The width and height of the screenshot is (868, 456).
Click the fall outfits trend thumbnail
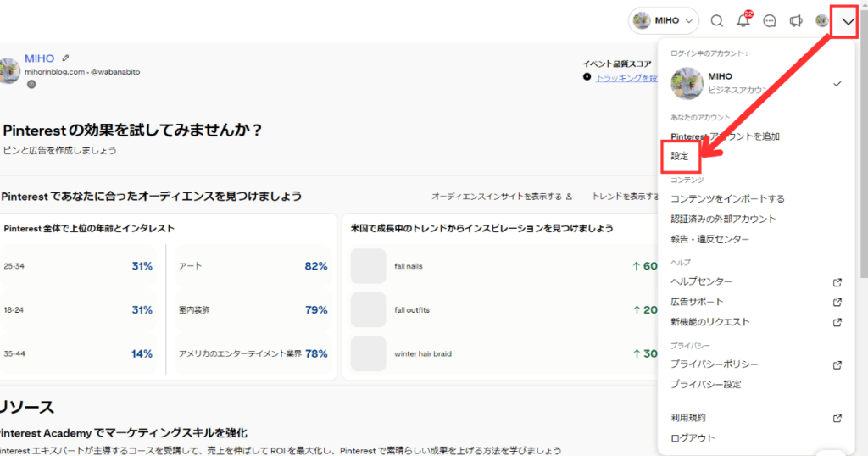(x=368, y=310)
